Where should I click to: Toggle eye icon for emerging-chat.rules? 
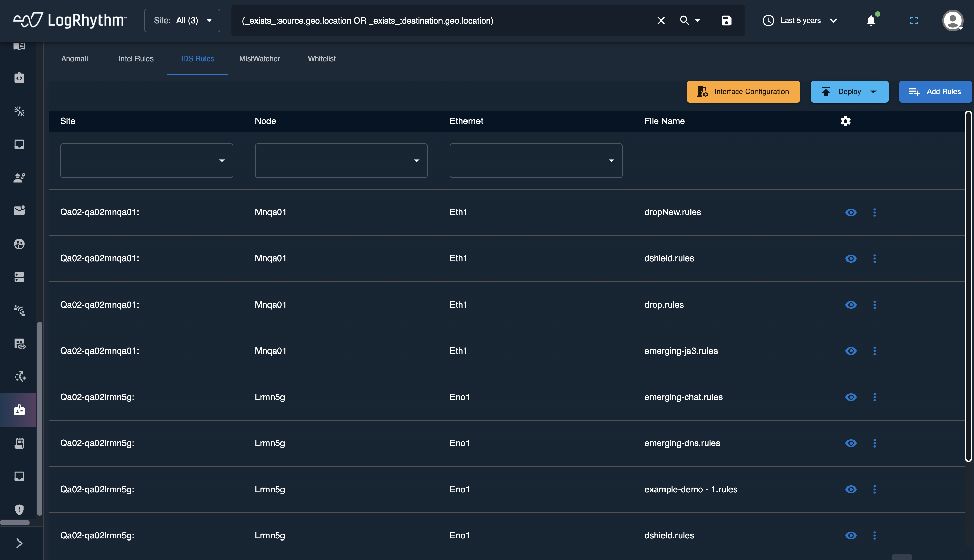[x=851, y=397]
